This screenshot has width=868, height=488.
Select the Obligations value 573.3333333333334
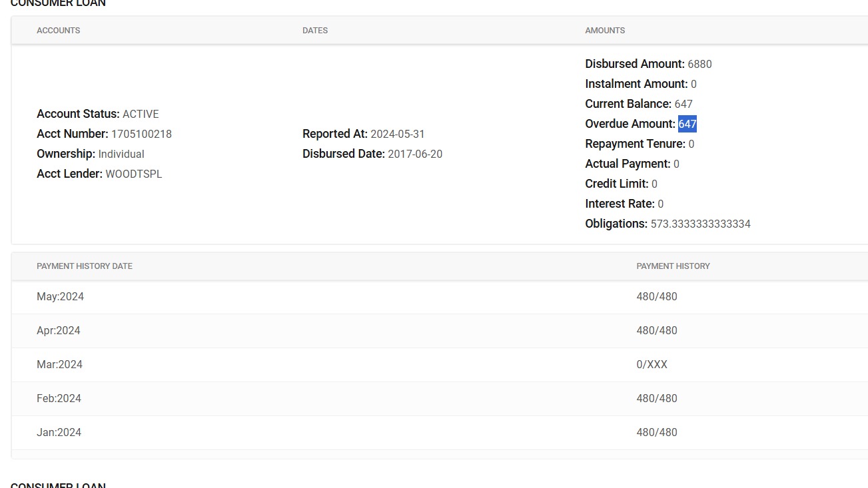pyautogui.click(x=700, y=224)
